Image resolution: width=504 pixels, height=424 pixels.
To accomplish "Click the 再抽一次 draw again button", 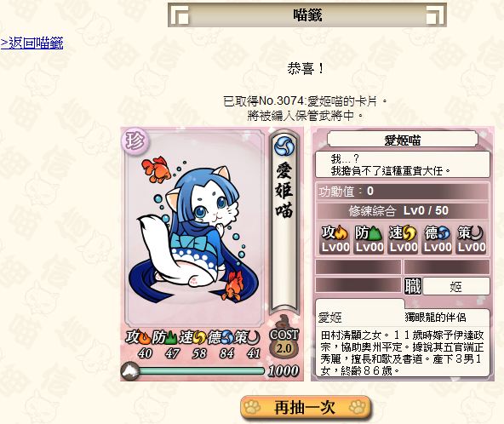I will pos(306,408).
